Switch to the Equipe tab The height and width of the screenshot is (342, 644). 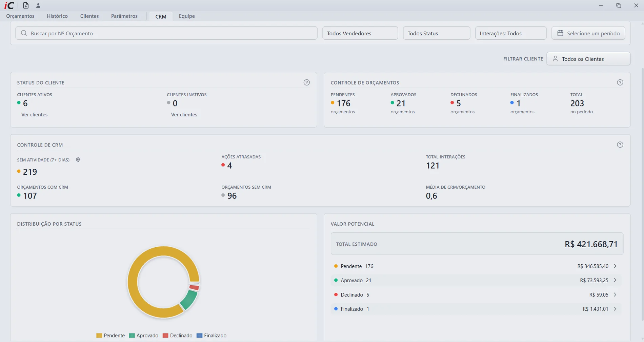(x=187, y=16)
